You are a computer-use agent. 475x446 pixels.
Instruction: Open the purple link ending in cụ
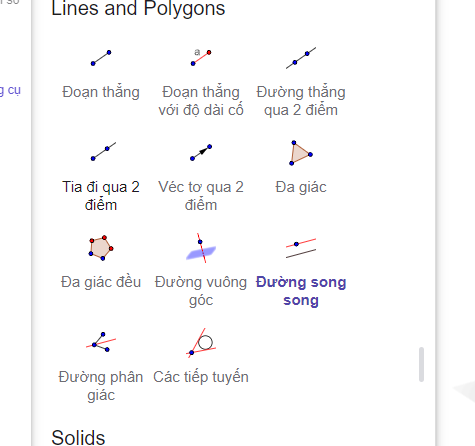tap(10, 90)
